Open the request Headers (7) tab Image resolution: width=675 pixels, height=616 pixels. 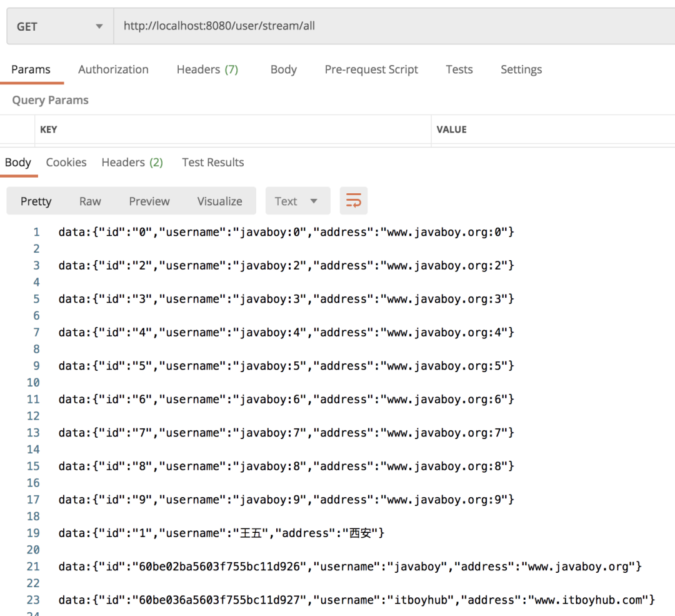[207, 69]
